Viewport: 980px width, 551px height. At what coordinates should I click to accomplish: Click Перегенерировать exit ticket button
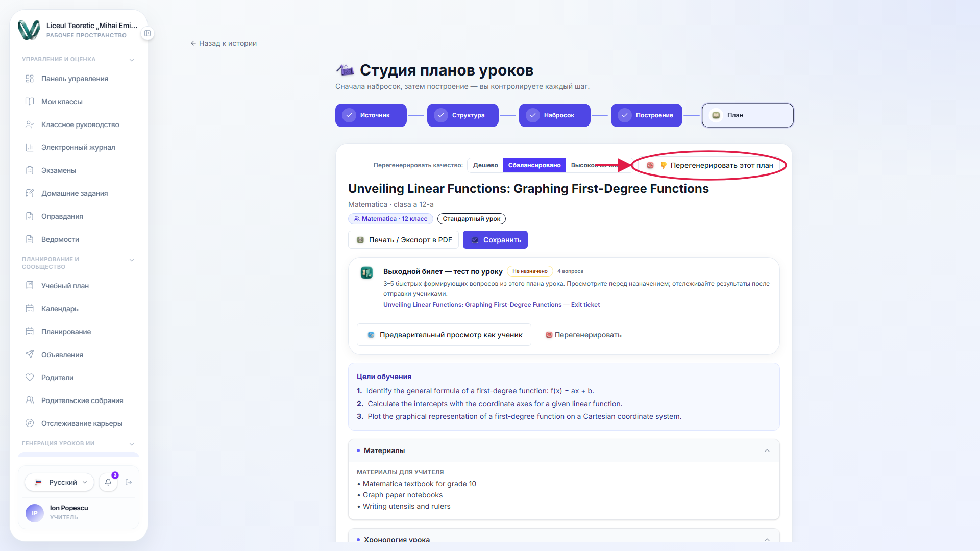[583, 335]
